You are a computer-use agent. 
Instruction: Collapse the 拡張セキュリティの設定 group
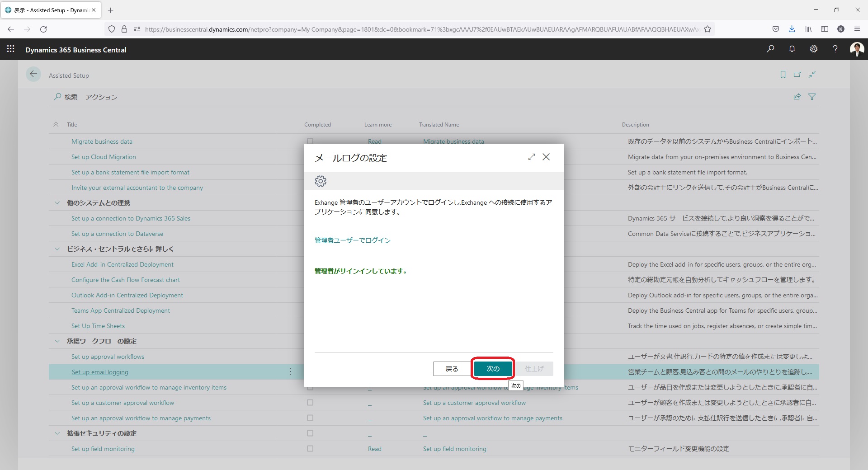[x=57, y=433]
